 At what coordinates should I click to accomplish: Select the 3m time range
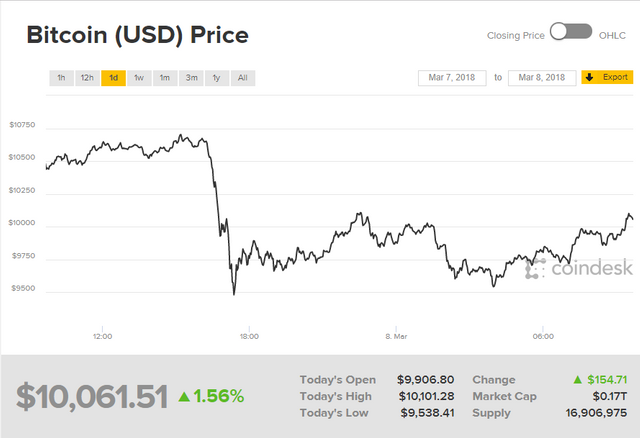click(191, 77)
